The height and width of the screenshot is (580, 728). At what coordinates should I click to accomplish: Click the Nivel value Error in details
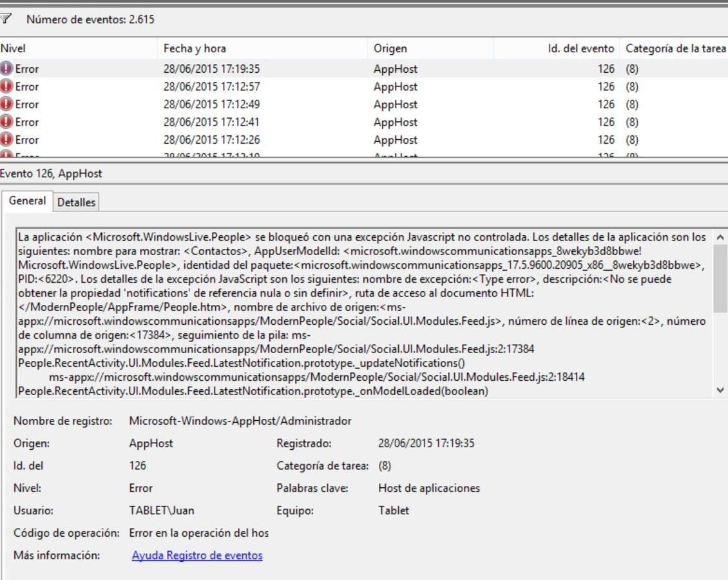[x=140, y=488]
